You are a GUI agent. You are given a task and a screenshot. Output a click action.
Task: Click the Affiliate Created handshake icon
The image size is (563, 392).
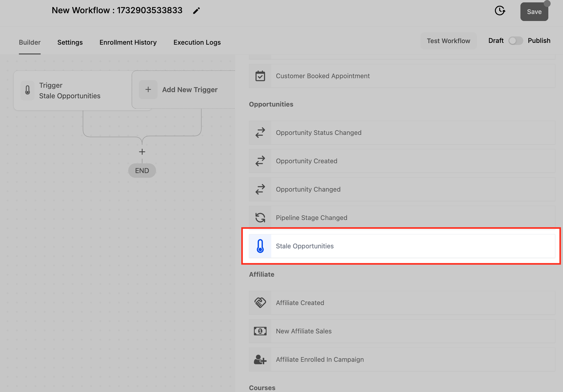260,303
